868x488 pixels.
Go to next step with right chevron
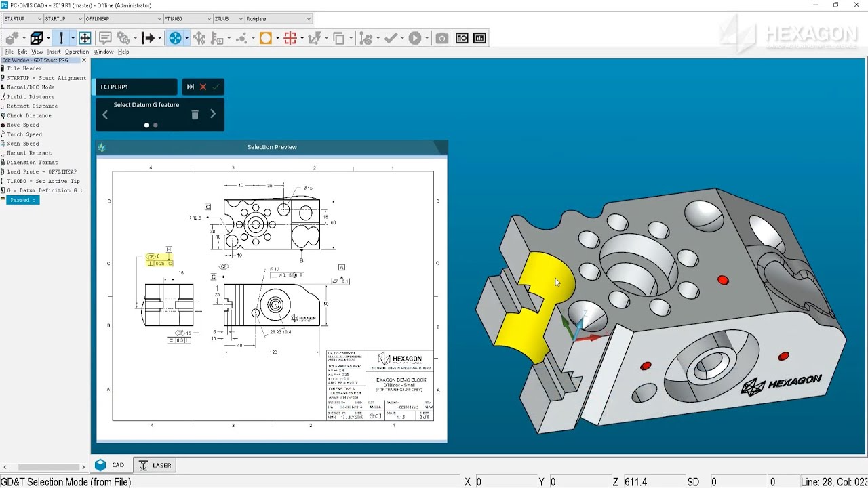coord(213,114)
